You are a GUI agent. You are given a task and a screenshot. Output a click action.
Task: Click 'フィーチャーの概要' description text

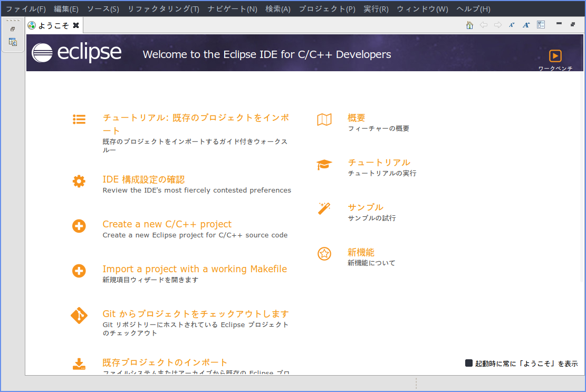[379, 129]
